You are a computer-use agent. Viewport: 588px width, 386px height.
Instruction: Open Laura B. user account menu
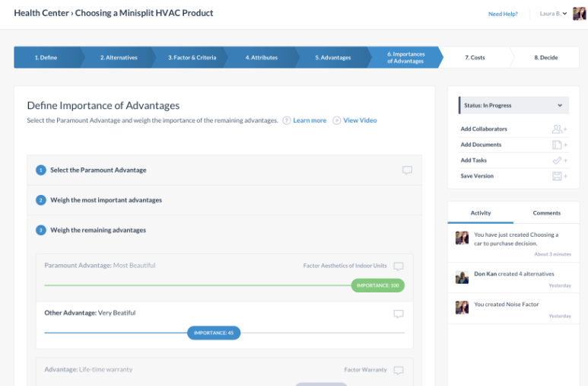[x=553, y=14]
